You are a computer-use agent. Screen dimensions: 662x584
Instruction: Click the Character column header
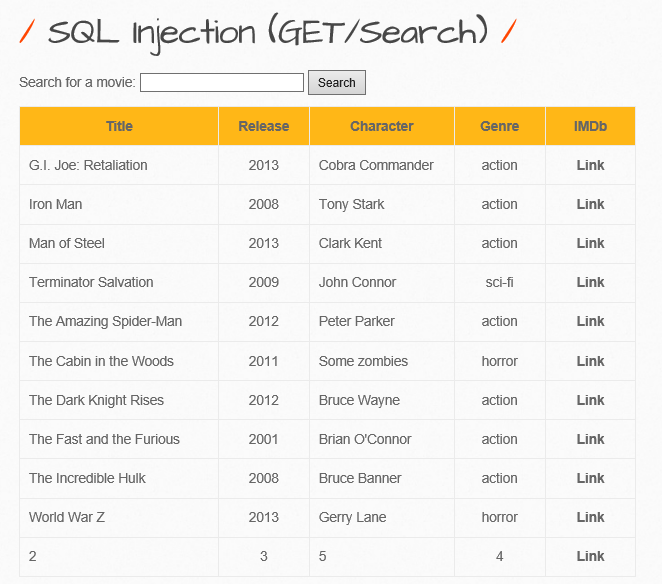pyautogui.click(x=381, y=126)
